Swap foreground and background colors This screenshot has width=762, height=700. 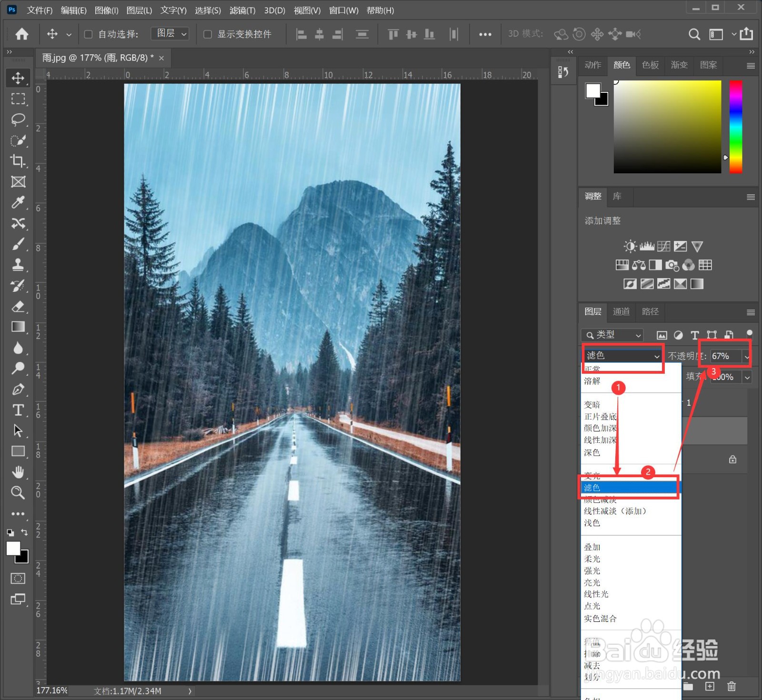click(x=24, y=532)
